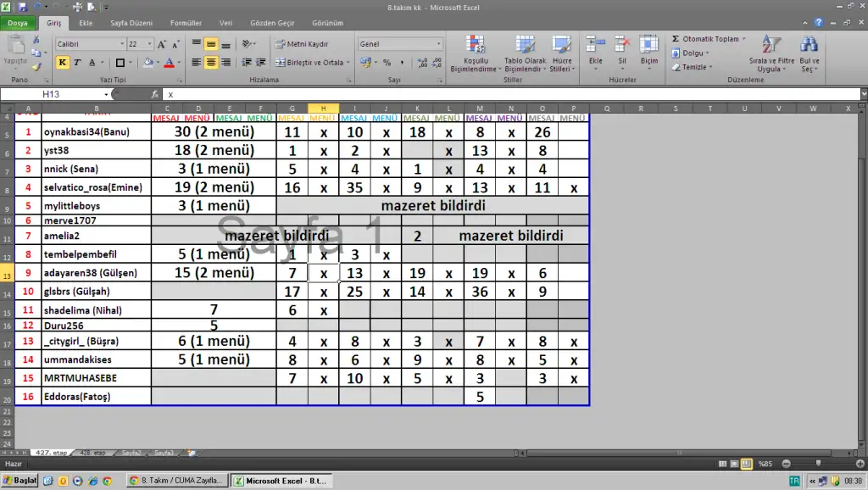Toggle bold (K) formatting
This screenshot has width=868, height=490.
pyautogui.click(x=63, y=63)
